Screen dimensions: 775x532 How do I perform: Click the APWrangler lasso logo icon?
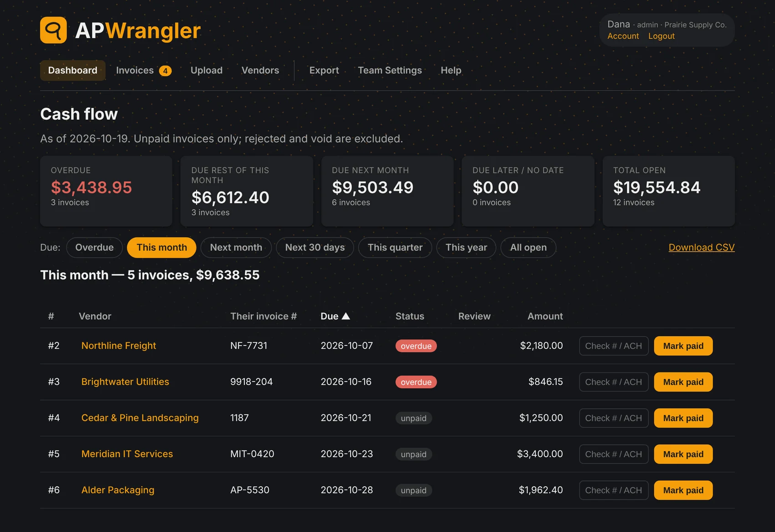(x=53, y=30)
